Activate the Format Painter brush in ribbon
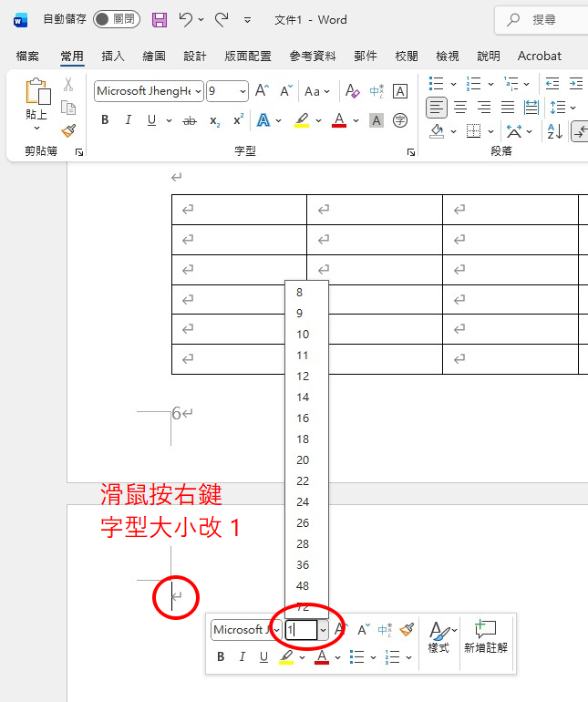588x702 pixels. [x=68, y=130]
